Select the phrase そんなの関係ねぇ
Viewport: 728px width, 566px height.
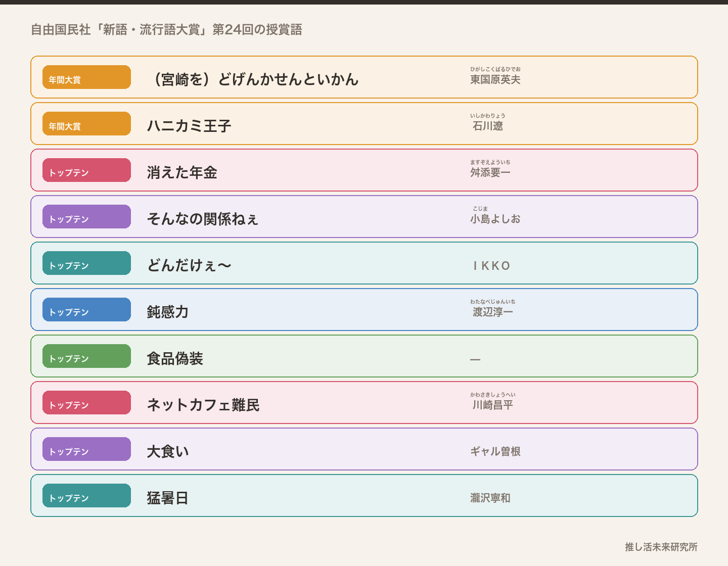(x=203, y=219)
